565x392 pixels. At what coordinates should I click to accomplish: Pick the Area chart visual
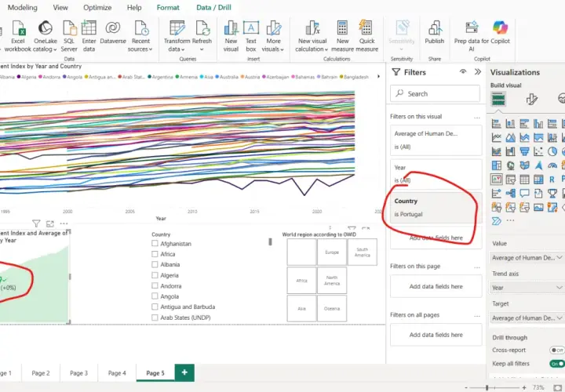(x=510, y=137)
